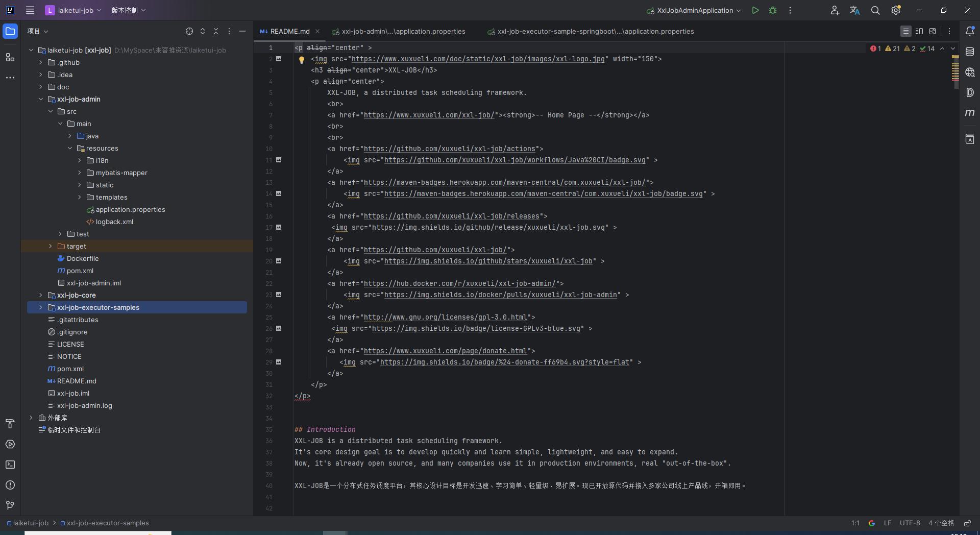
Task: Open the Database tool window icon
Action: 970,52
